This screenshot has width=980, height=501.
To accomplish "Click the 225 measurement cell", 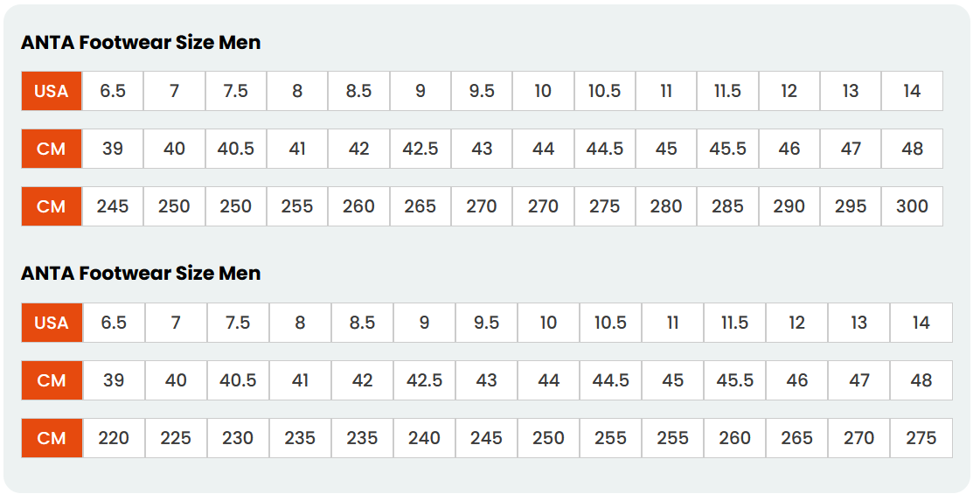I will point(176,438).
